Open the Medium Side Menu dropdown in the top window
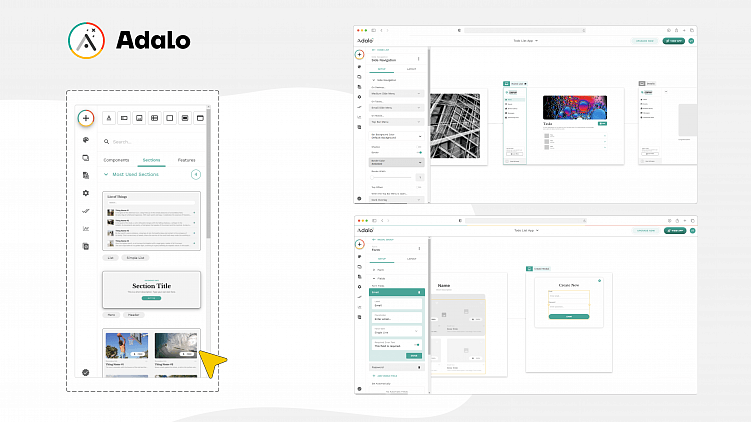The height and width of the screenshot is (422, 751). (396, 93)
